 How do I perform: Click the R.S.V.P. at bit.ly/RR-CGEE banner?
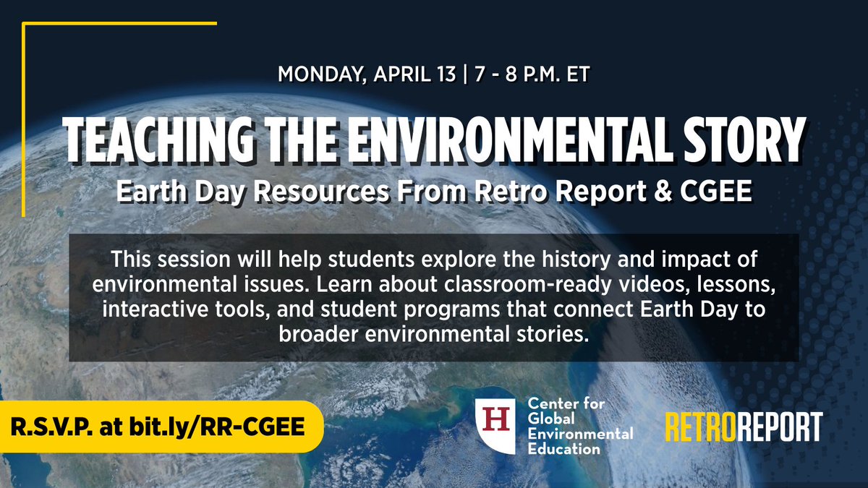[161, 426]
